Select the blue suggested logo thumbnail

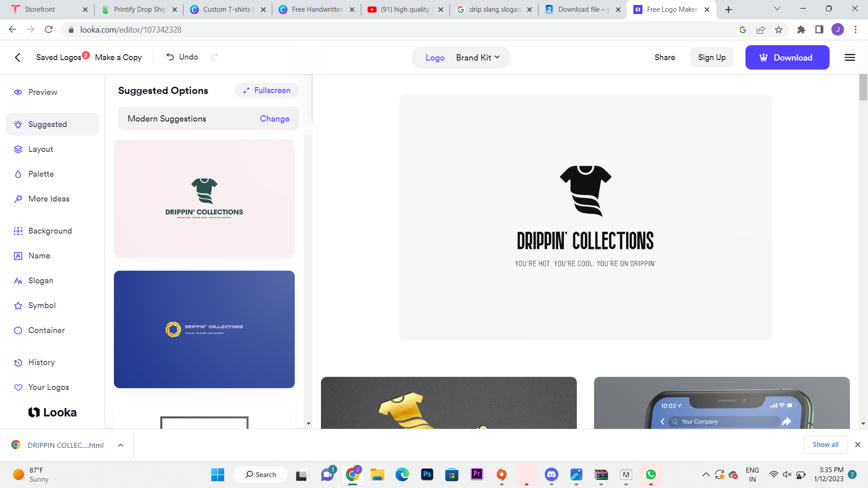(204, 329)
